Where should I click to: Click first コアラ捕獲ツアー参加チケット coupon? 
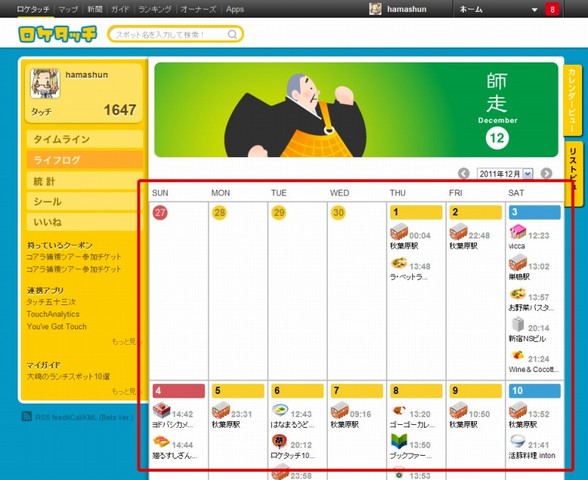74,257
